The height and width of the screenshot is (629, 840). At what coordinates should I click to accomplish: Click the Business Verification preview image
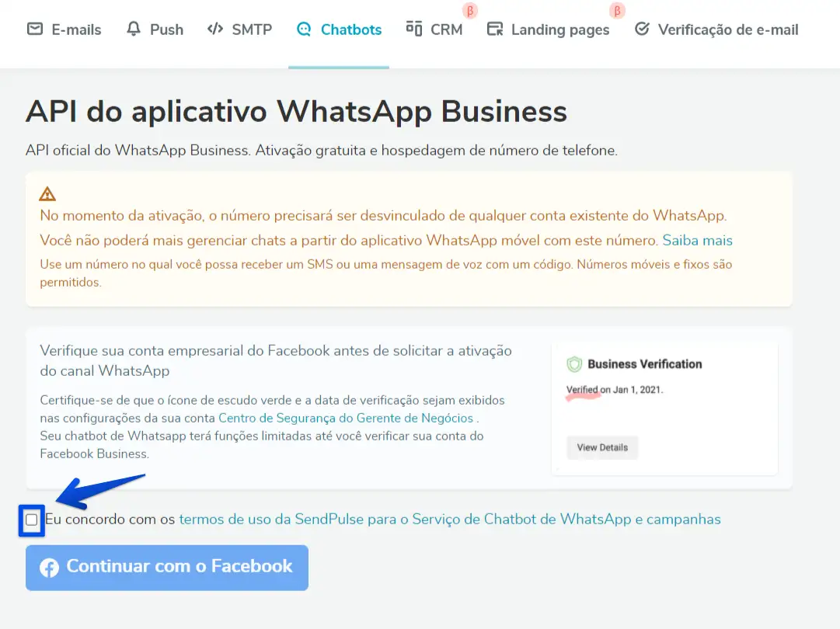(664, 408)
